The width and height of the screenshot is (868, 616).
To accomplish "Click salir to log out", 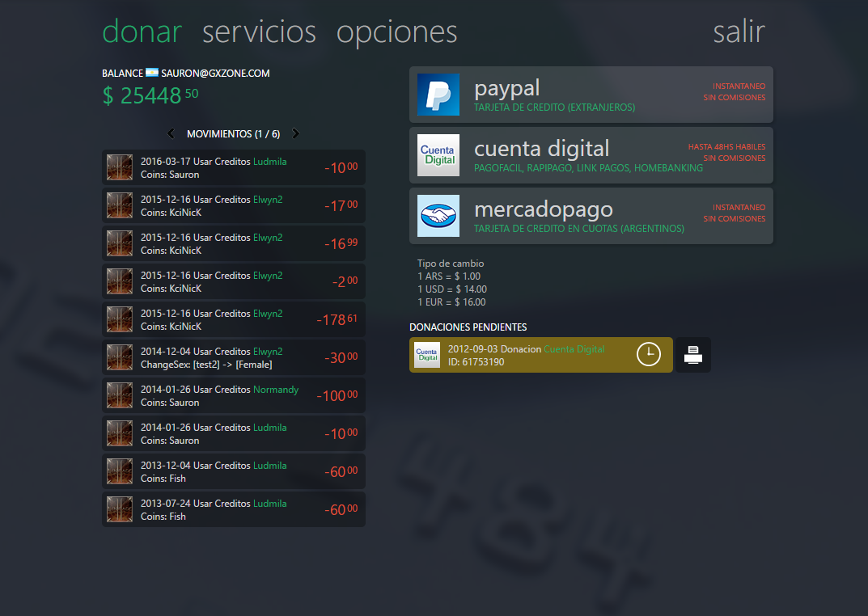I will 739,32.
